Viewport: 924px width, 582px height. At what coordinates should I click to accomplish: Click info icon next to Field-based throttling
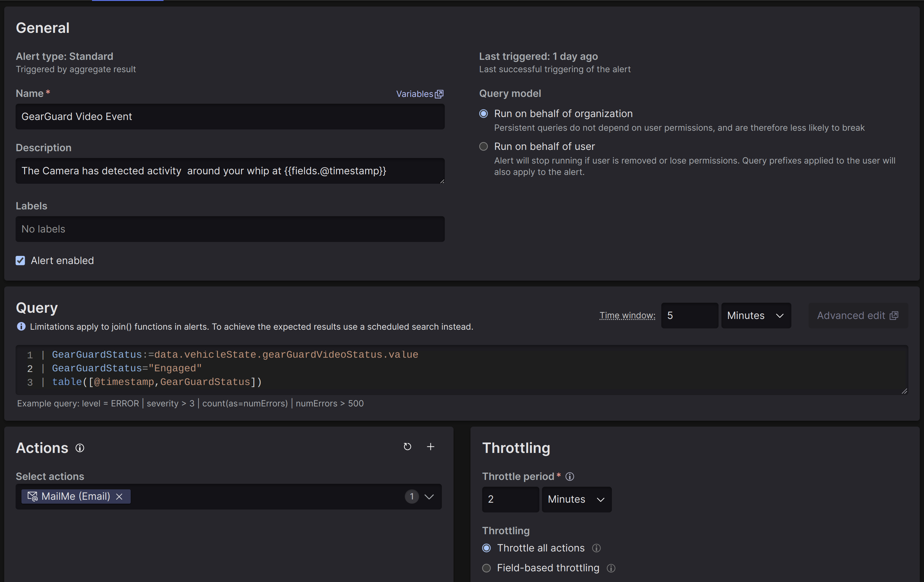611,568
